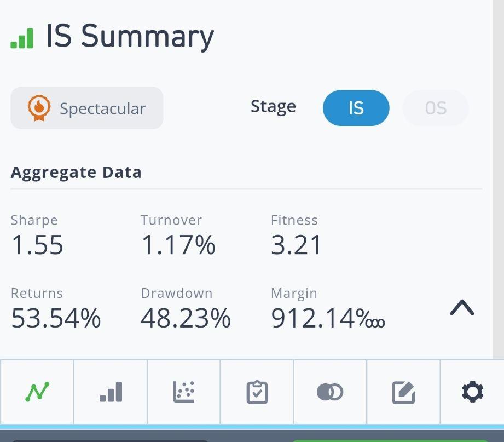The width and height of the screenshot is (504, 442).
Task: Open the pencil edit note icon
Action: pos(403,392)
